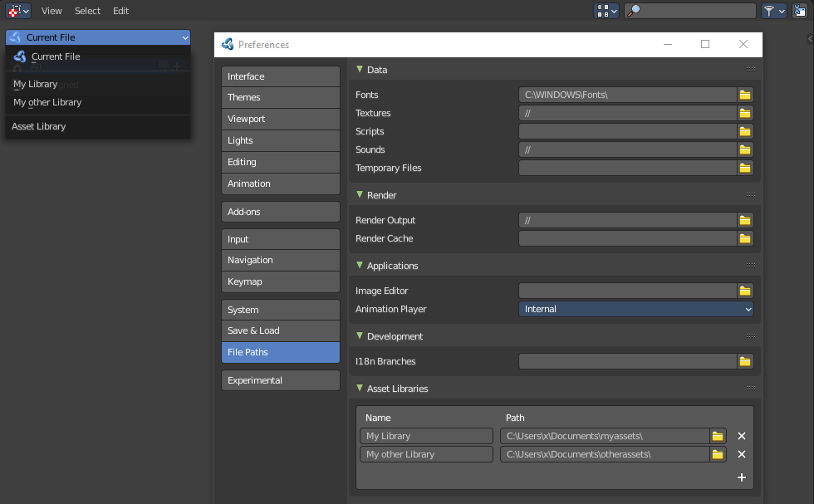814x504 pixels.
Task: Open the display mode thumbnails dropdown
Action: coord(606,11)
